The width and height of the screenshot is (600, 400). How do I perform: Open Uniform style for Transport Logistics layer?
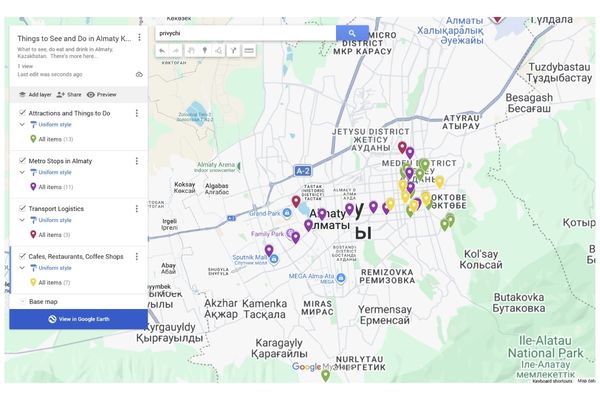click(51, 220)
